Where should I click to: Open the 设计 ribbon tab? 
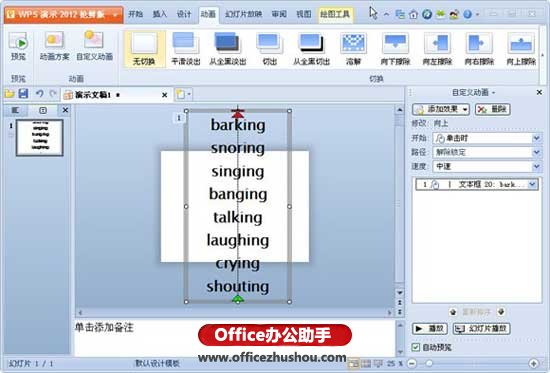pos(184,14)
